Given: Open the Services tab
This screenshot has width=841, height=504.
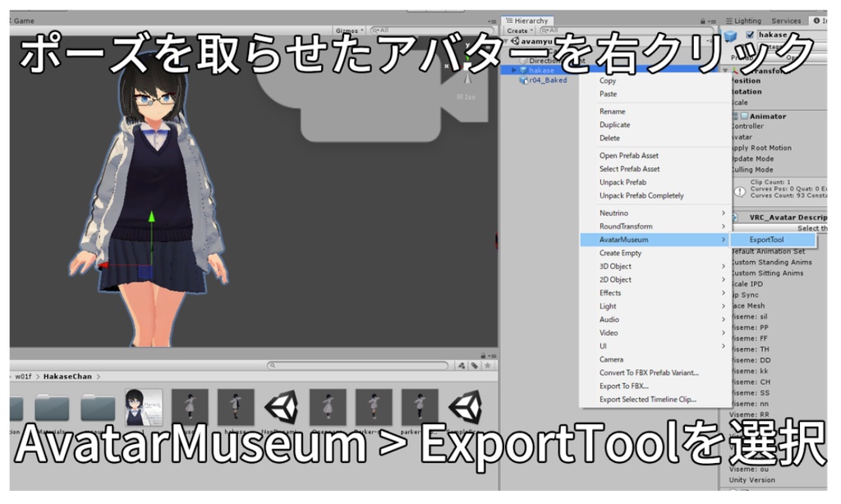Looking at the screenshot, I should point(786,21).
